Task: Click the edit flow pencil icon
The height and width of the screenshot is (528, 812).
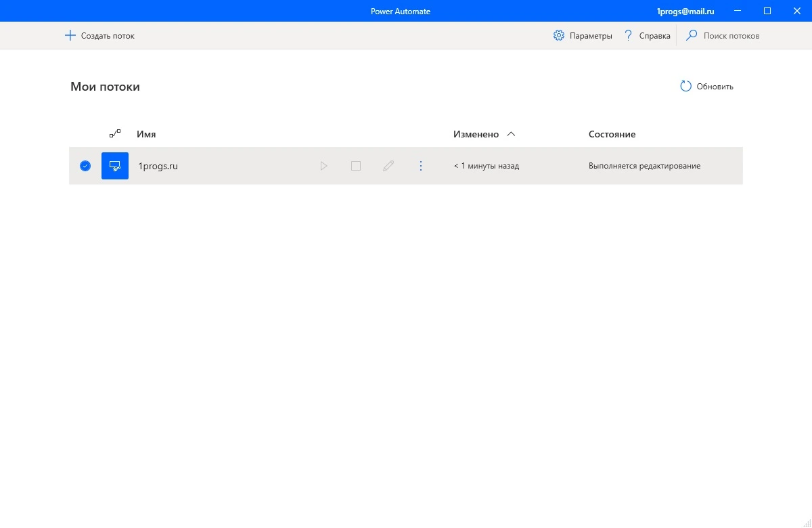Action: (388, 166)
